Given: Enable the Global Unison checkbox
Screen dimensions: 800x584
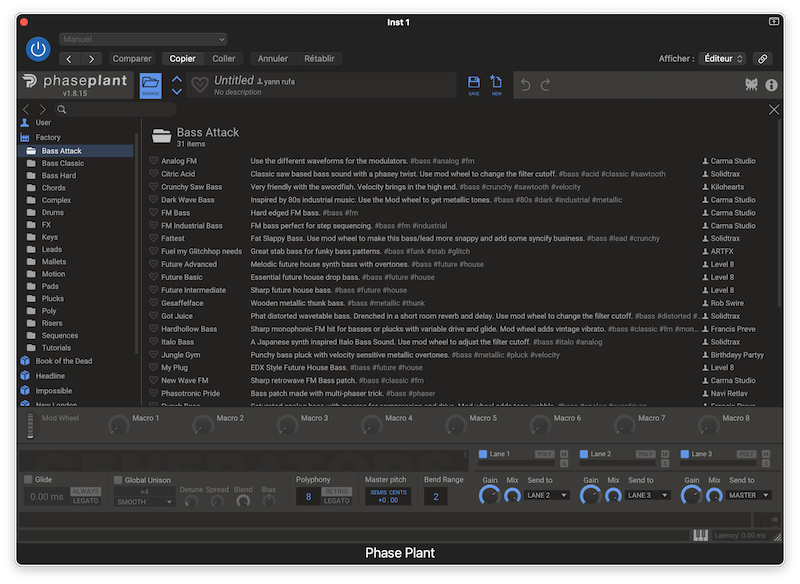Looking at the screenshot, I should pos(118,480).
